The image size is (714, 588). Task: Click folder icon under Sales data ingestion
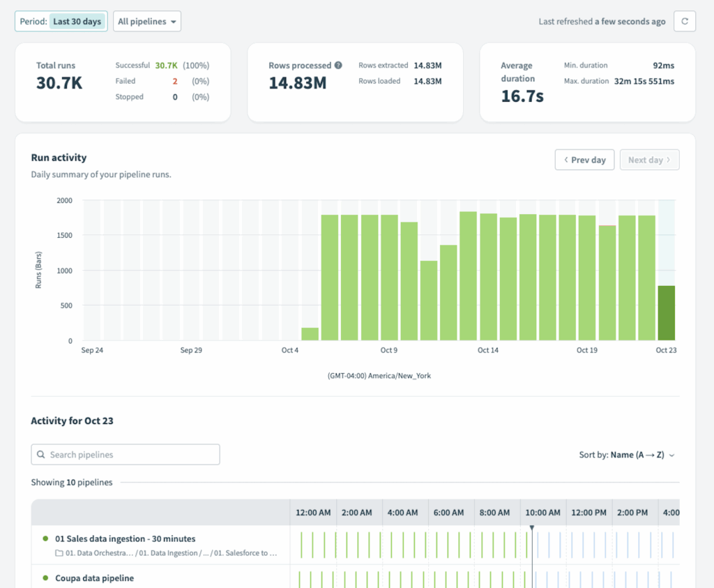[59, 553]
